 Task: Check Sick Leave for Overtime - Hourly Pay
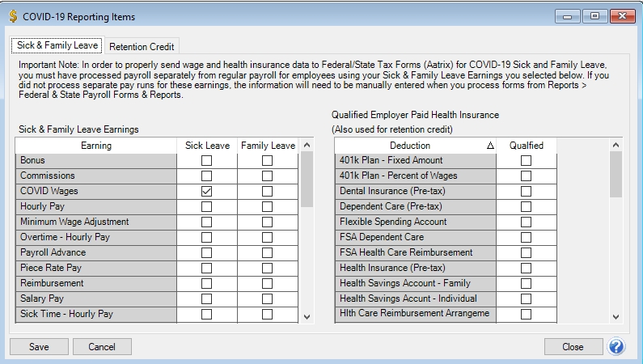pyautogui.click(x=207, y=237)
